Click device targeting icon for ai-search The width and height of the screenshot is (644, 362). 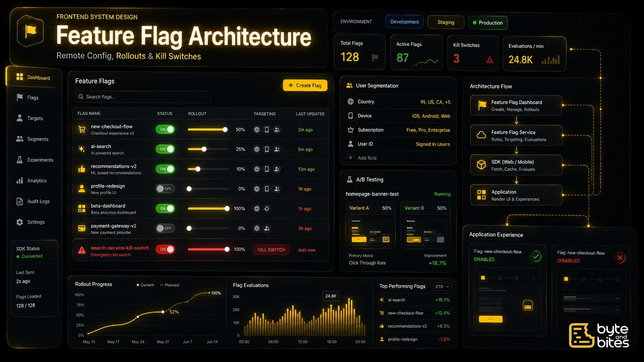click(267, 149)
